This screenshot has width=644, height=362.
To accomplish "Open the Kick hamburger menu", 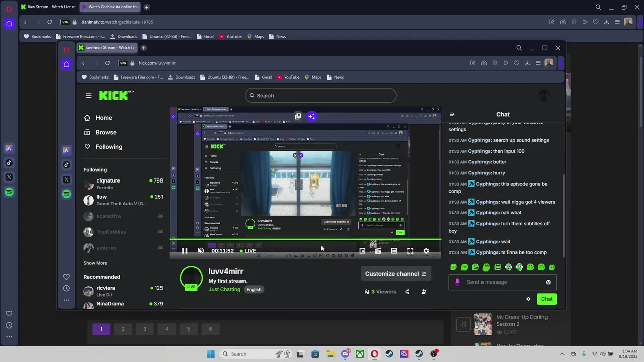I will pos(89,96).
